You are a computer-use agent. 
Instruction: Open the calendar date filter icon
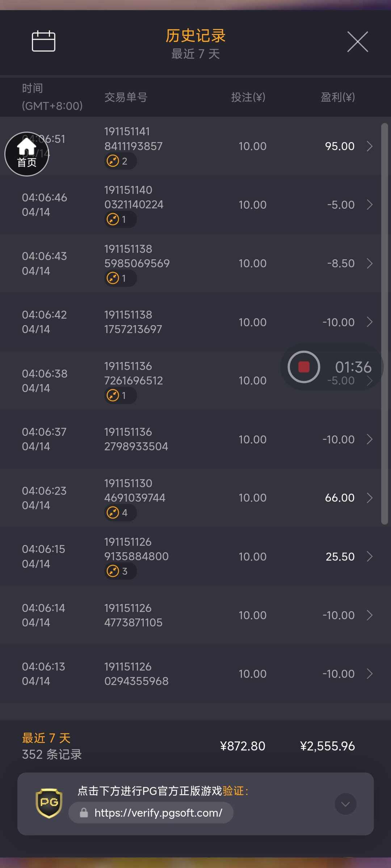(43, 41)
